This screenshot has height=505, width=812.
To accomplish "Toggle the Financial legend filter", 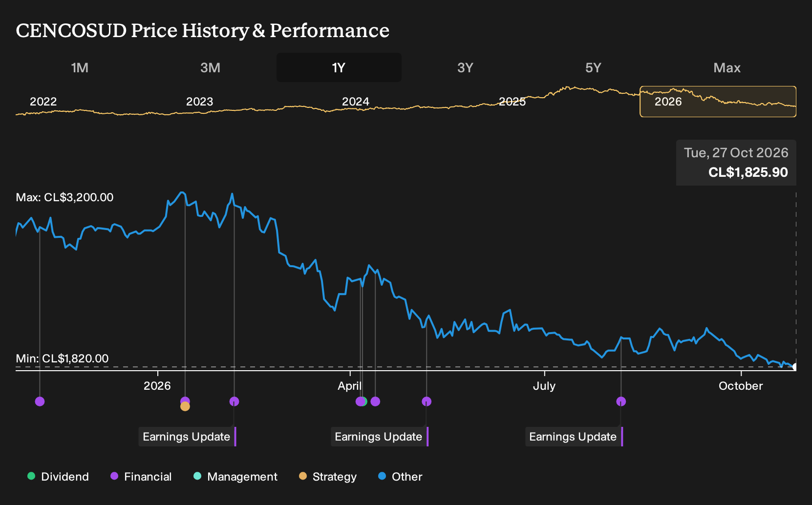I will (x=141, y=477).
